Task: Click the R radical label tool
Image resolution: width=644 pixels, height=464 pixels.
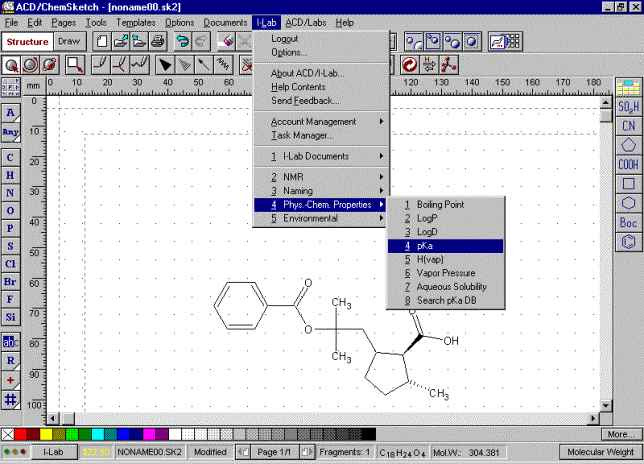Action: 10,361
